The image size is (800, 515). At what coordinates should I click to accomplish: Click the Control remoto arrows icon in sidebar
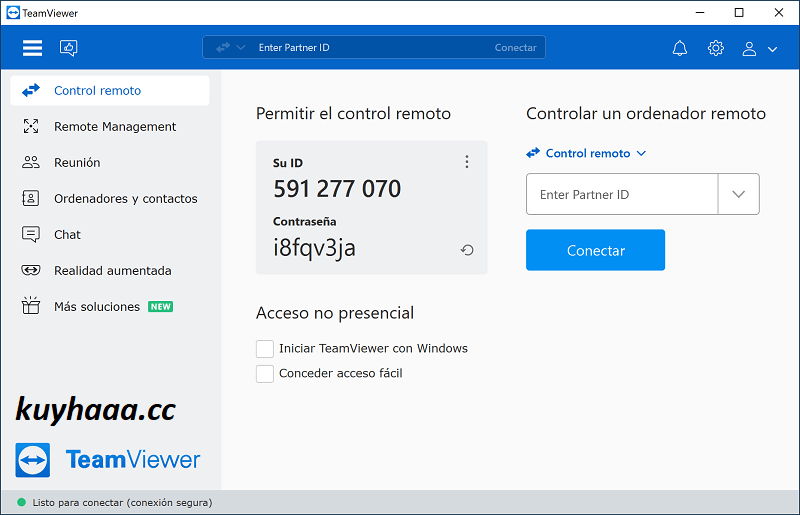pos(31,90)
